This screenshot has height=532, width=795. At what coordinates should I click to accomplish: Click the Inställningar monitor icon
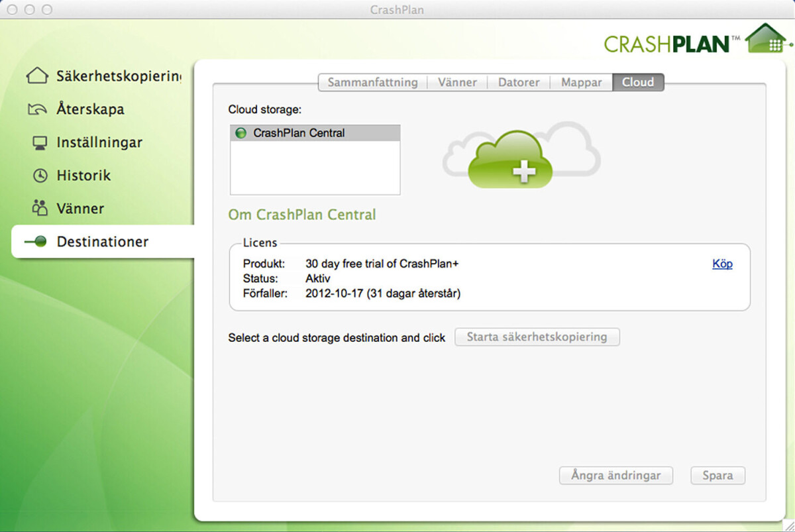40,142
